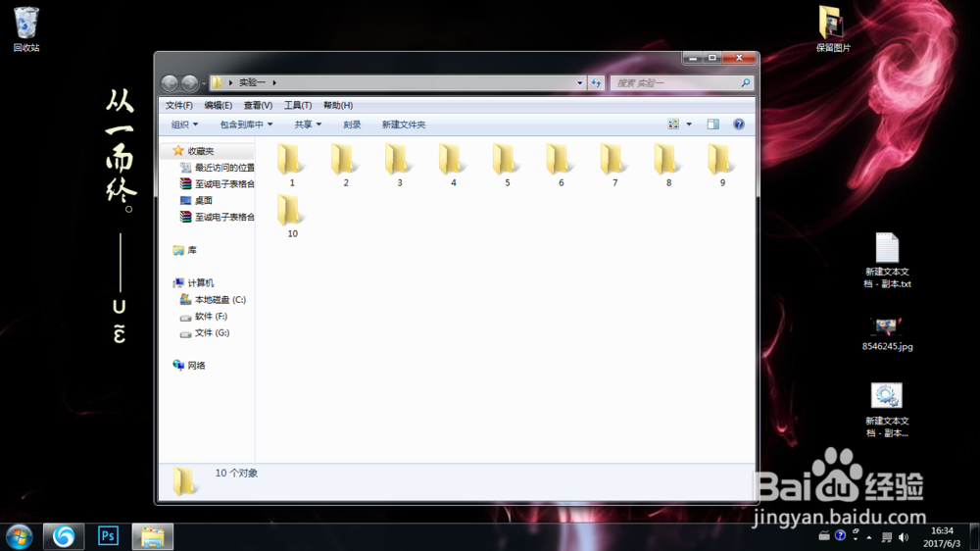Click the Forward navigation arrow button
This screenshot has height=551, width=980.
point(189,82)
